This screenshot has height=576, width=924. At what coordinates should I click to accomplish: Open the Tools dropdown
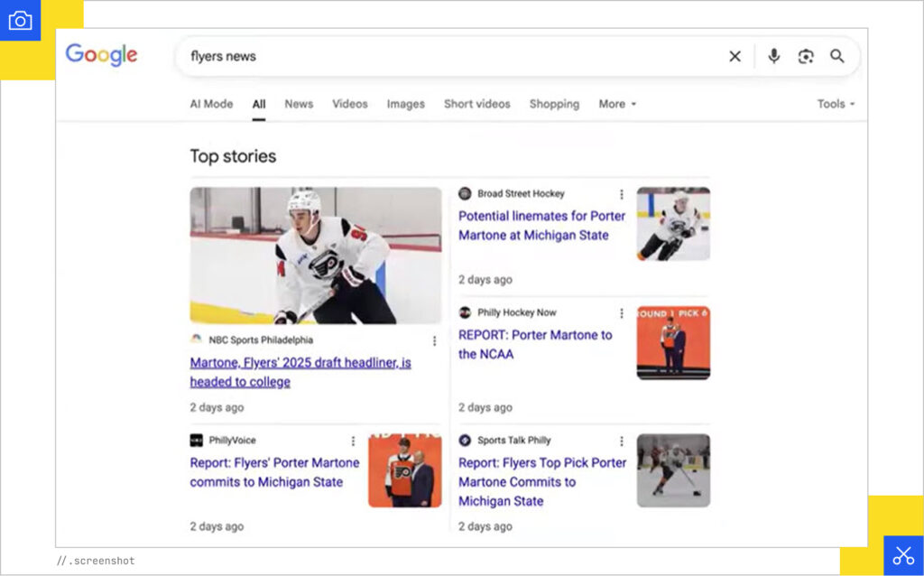835,104
